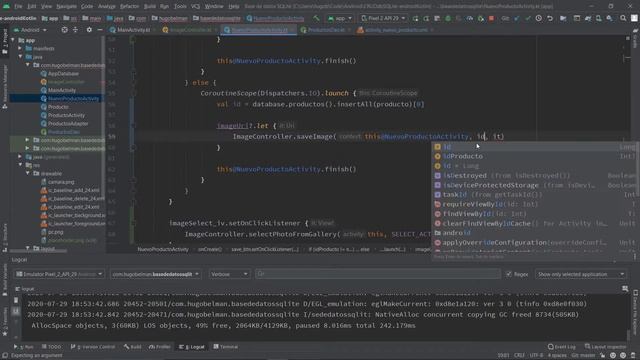Open the Build menu
The width and height of the screenshot is (640, 360).
[x=150, y=7]
